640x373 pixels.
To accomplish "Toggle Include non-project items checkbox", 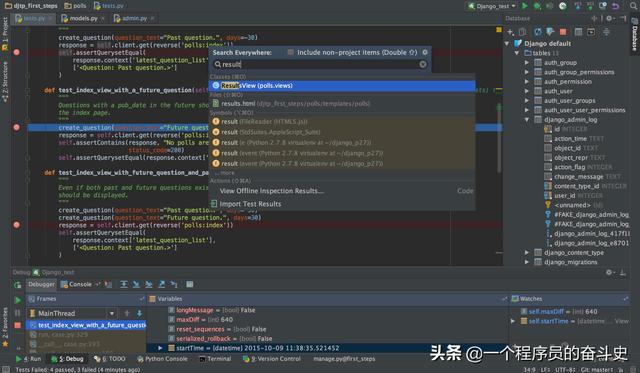I will 291,52.
